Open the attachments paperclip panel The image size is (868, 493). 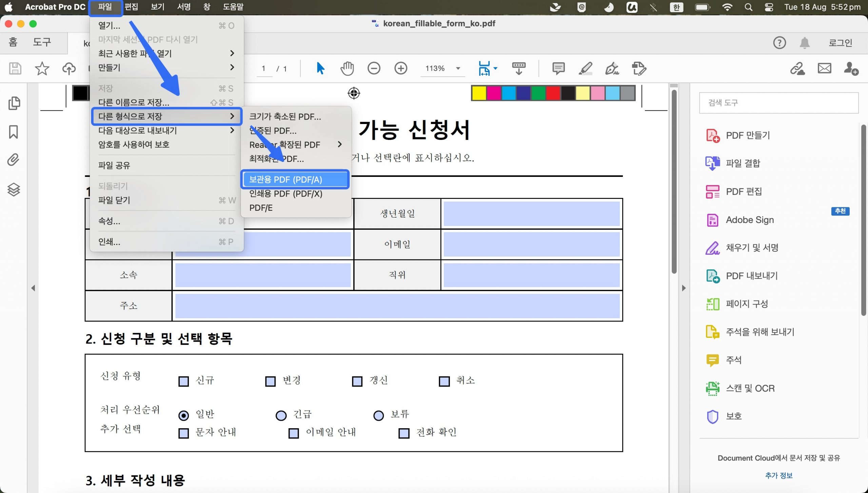(x=13, y=160)
